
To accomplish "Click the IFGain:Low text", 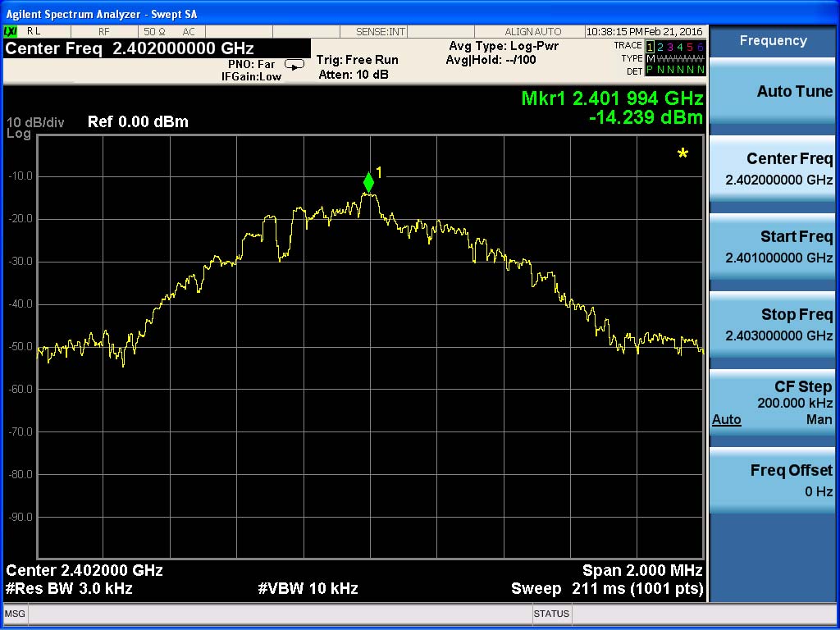I will tap(251, 76).
